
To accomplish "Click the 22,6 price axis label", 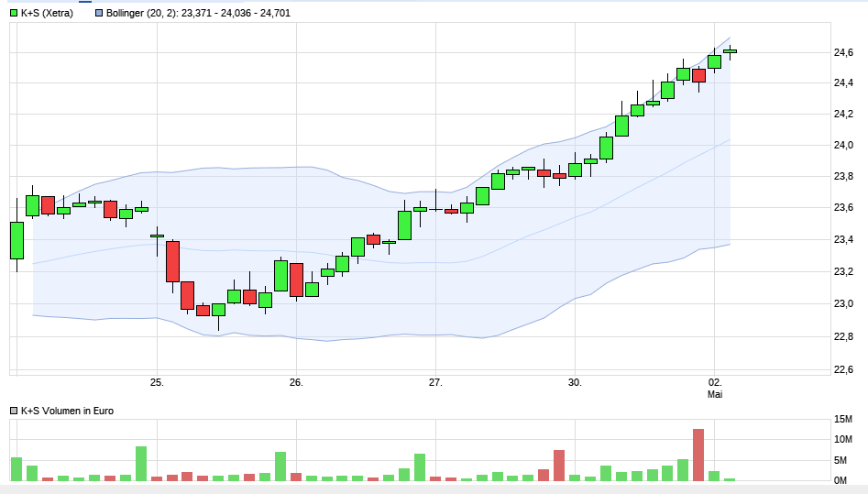I will click(843, 370).
